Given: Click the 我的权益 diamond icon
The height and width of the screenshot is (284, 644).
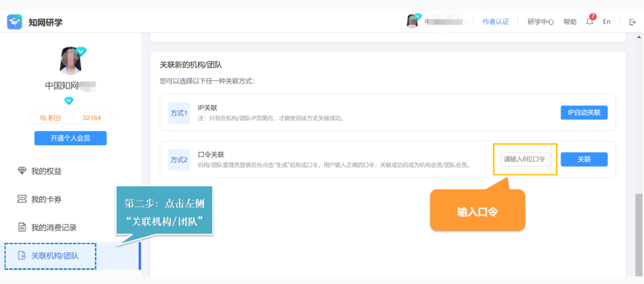Looking at the screenshot, I should tap(22, 171).
